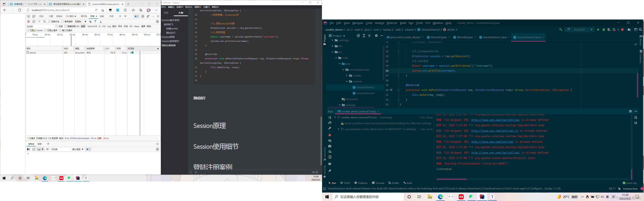
Task: Open the 无限制 throttling dropdown
Action: coord(80,22)
